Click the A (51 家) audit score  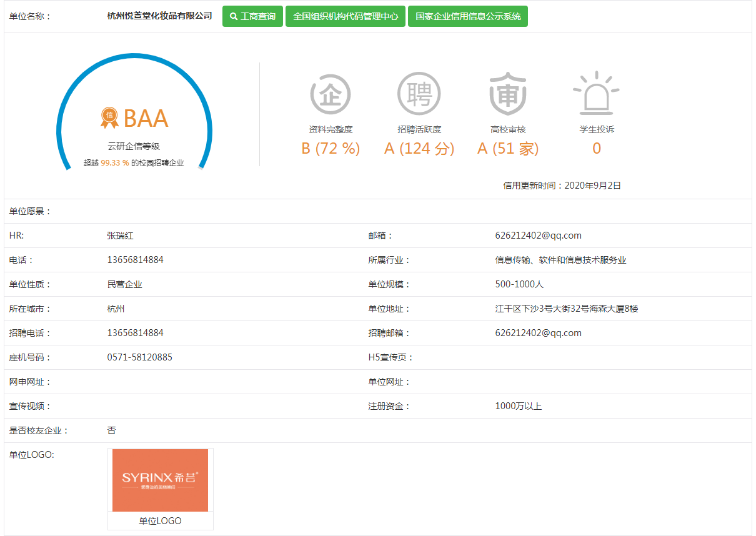508,149
